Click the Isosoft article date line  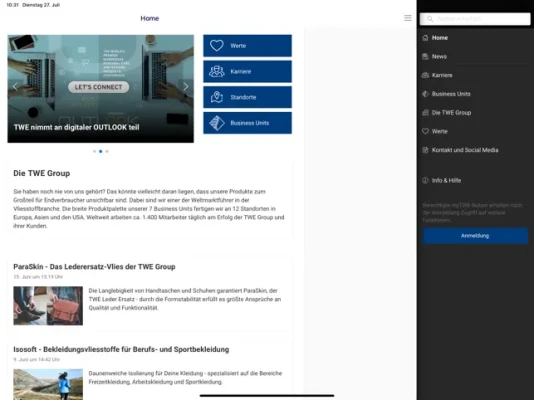[36, 359]
